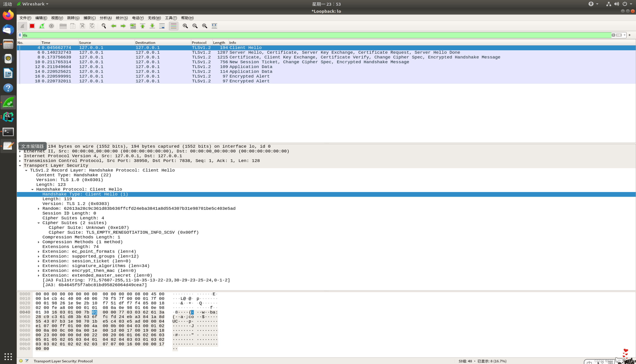Toggle packet list colorize rules button
Screen dimensions: 636x364
click(x=173, y=26)
